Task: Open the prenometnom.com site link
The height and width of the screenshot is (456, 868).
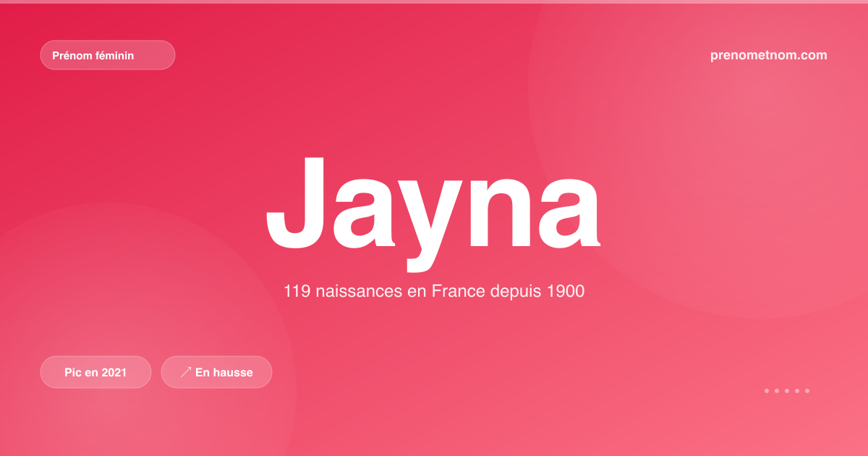Action: [769, 55]
